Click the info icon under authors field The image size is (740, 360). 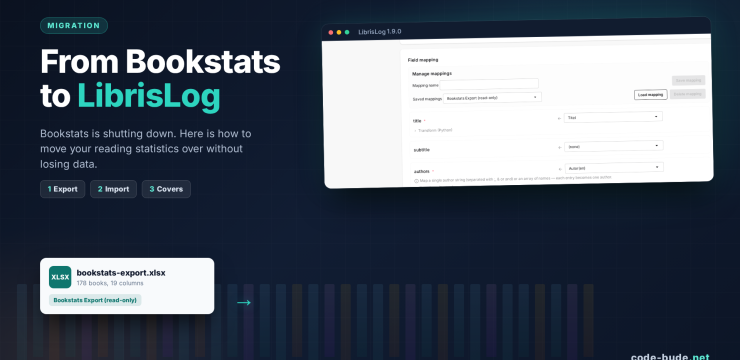[416, 181]
